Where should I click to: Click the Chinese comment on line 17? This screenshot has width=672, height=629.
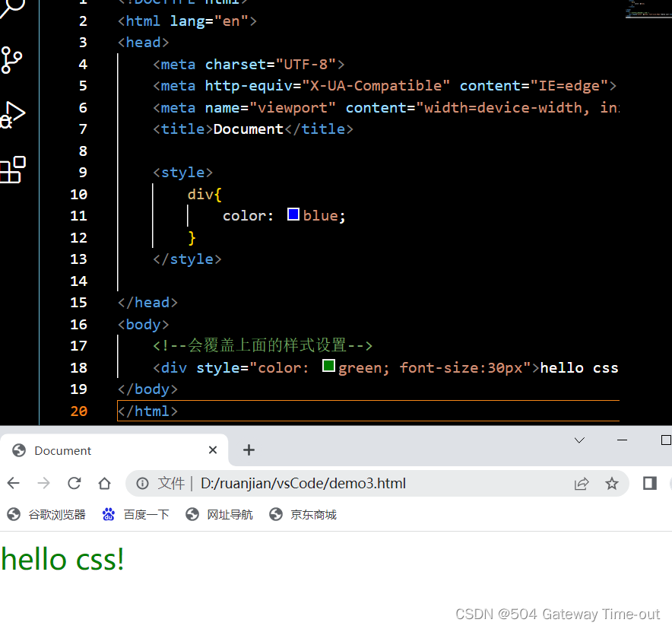262,345
